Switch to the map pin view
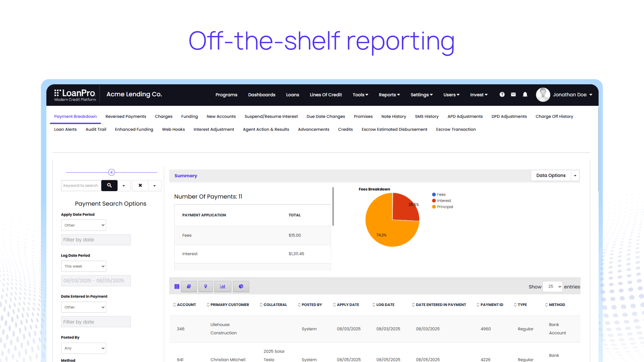644x362 pixels. pyautogui.click(x=205, y=286)
